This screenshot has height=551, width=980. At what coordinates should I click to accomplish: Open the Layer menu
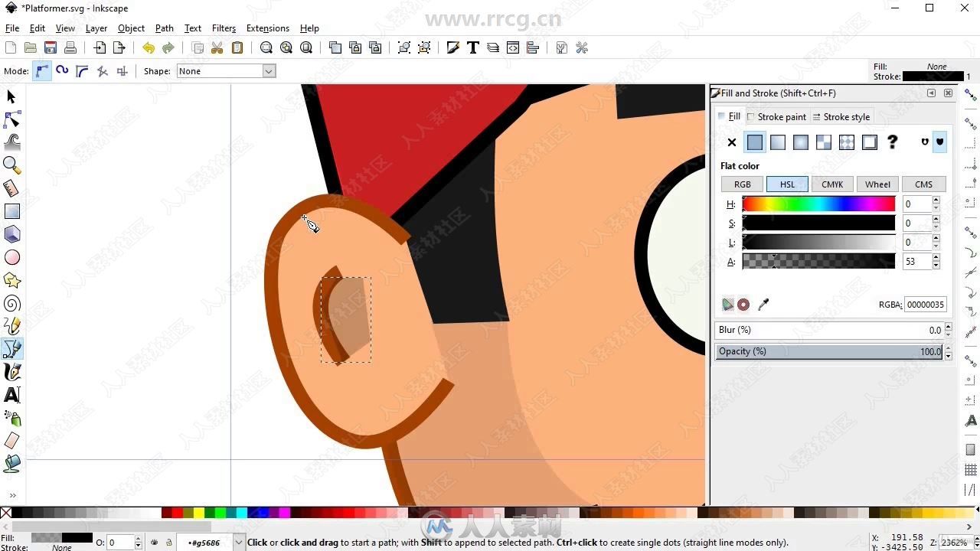pos(96,28)
